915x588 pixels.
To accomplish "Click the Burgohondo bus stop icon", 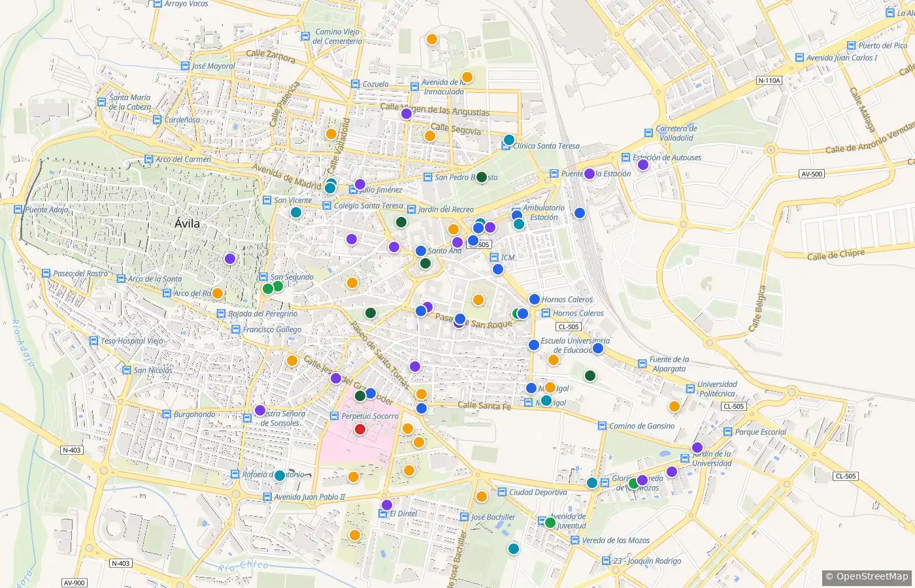I will pyautogui.click(x=166, y=414).
